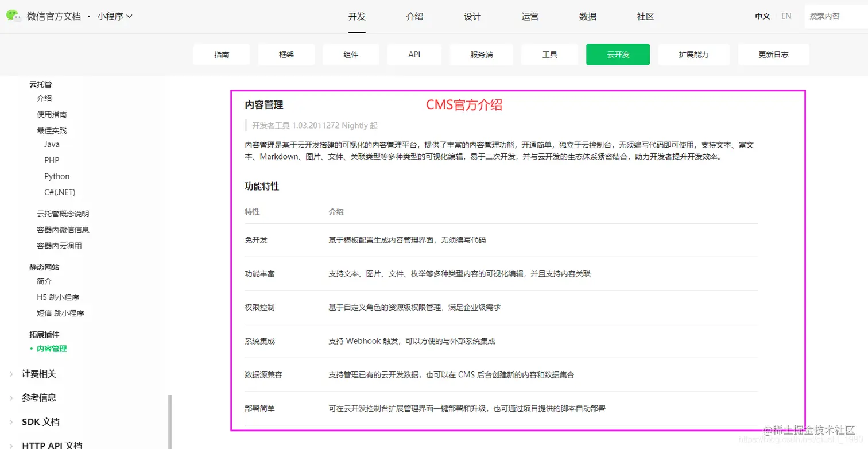Click the sidebar vertical scrollbar
Viewport: 868px width, 449px height.
pos(169,421)
